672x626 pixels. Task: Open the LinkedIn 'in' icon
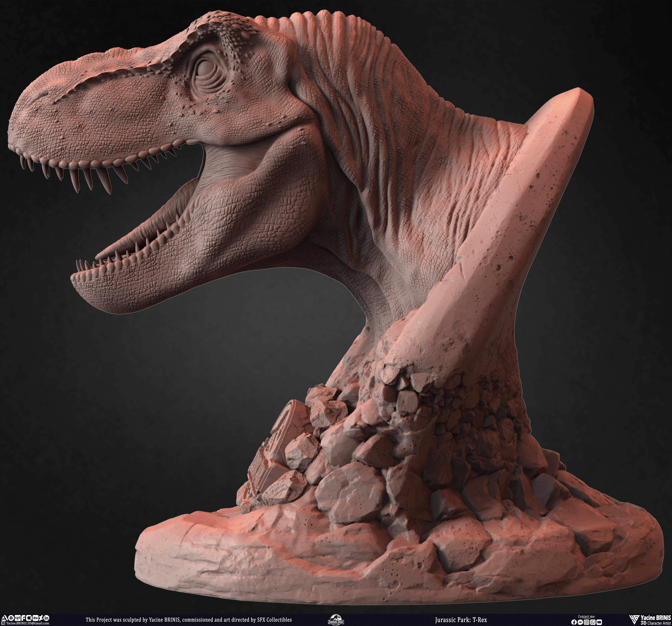pyautogui.click(x=46, y=618)
